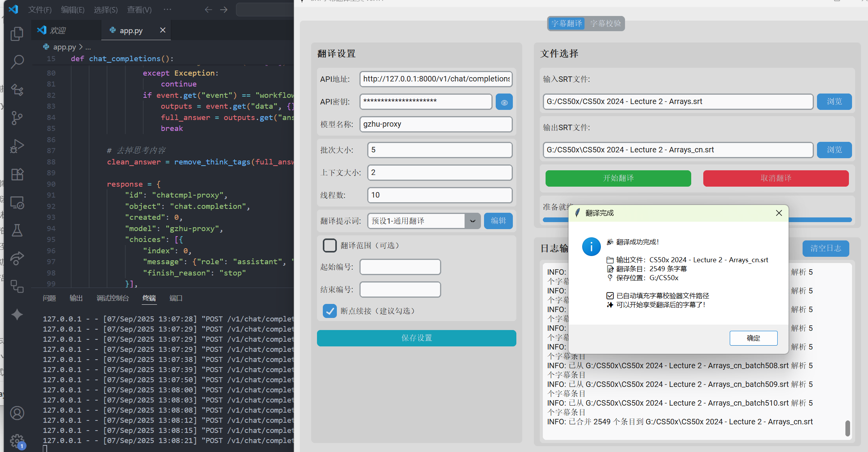Click the info icon in 翻译完成 dialog

click(591, 247)
